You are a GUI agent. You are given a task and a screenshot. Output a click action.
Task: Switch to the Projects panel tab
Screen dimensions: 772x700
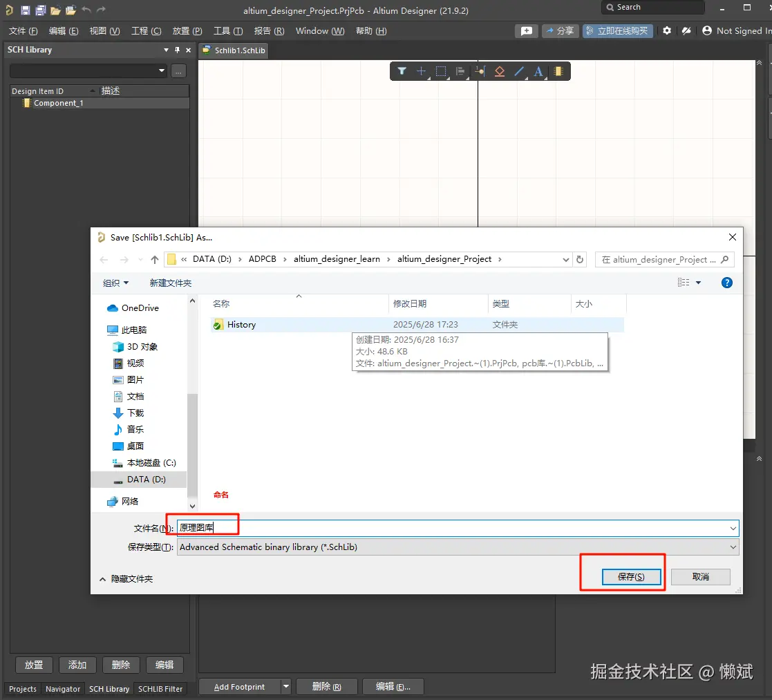(x=23, y=689)
